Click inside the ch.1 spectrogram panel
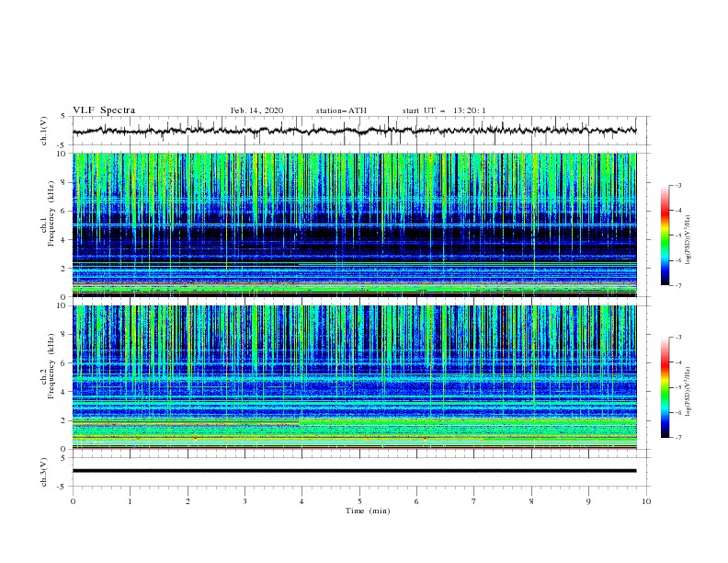 (354, 224)
